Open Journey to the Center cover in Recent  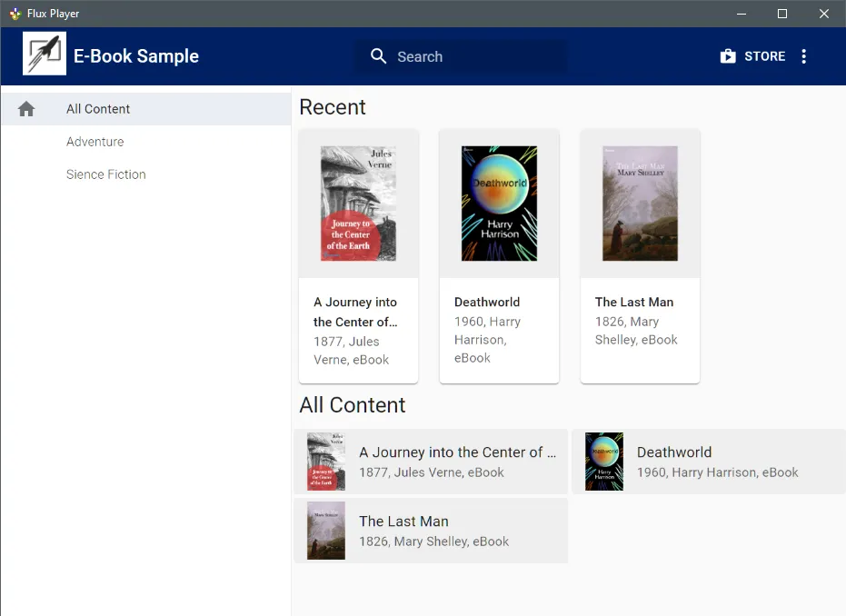(358, 204)
